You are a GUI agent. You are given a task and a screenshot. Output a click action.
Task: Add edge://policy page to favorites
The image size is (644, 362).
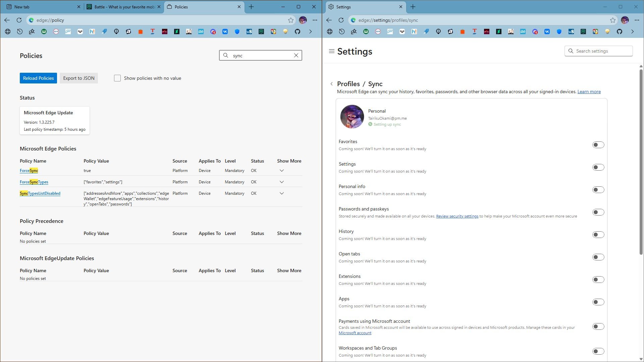click(291, 20)
